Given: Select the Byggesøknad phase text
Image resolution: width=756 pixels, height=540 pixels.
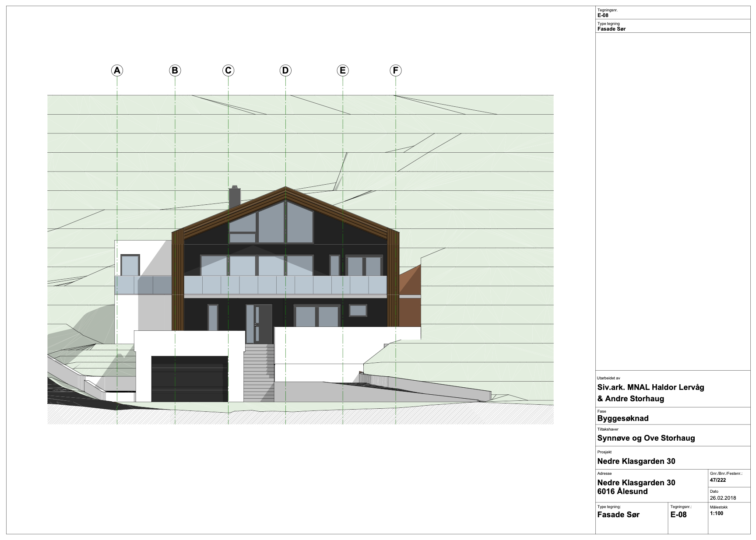Looking at the screenshot, I should coord(622,418).
